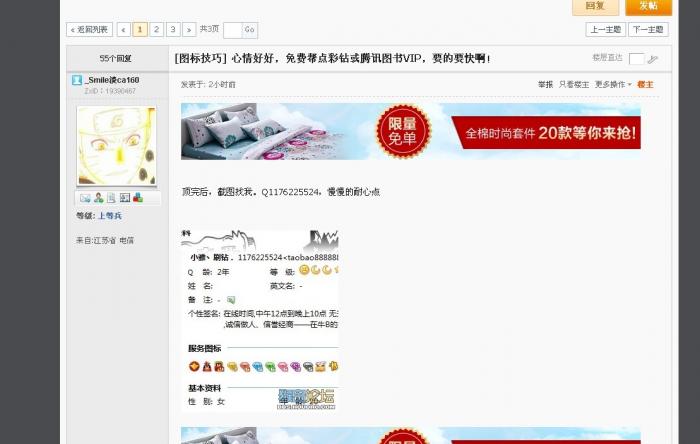Click the 发表于: 2小时前 timestamp
The image size is (700, 444).
click(208, 84)
